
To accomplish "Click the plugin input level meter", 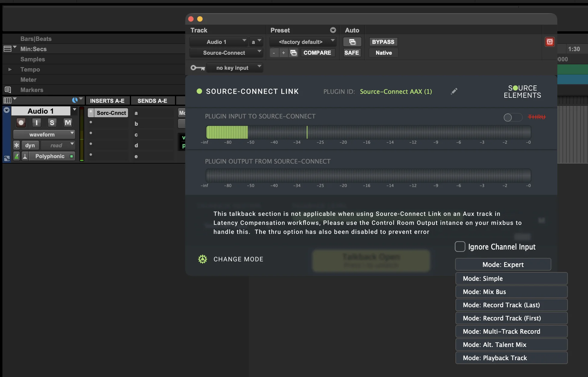I will pyautogui.click(x=368, y=132).
